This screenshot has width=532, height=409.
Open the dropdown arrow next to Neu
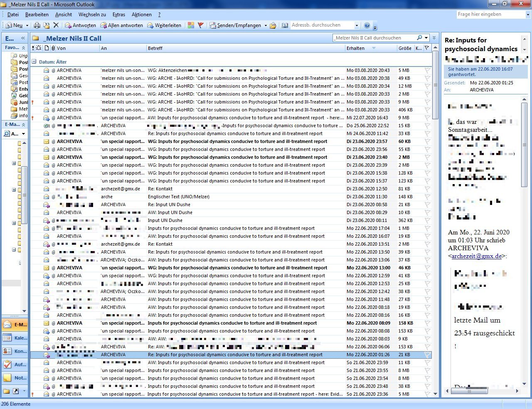pos(27,25)
